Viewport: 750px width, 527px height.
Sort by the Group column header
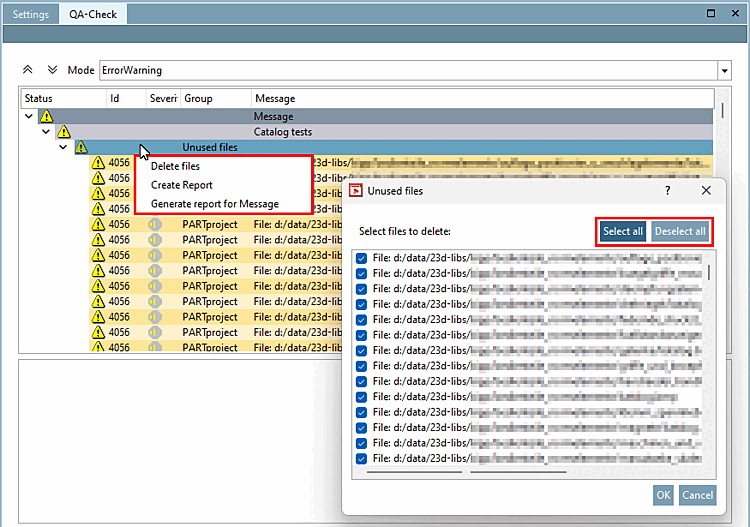tap(216, 99)
